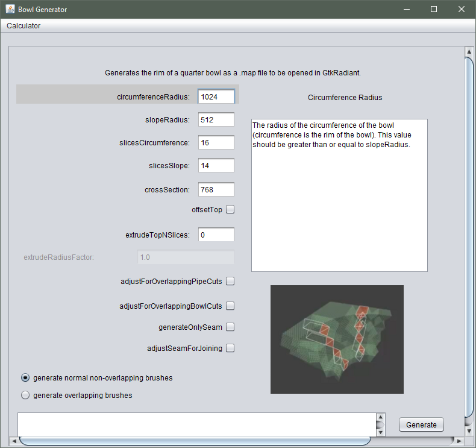Tick the generateOnlySeam checkbox

pos(230,327)
